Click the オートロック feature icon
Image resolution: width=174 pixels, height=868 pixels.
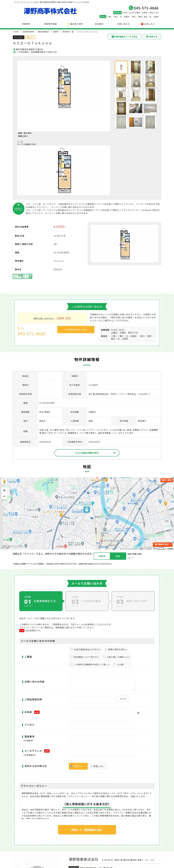pos(28,276)
